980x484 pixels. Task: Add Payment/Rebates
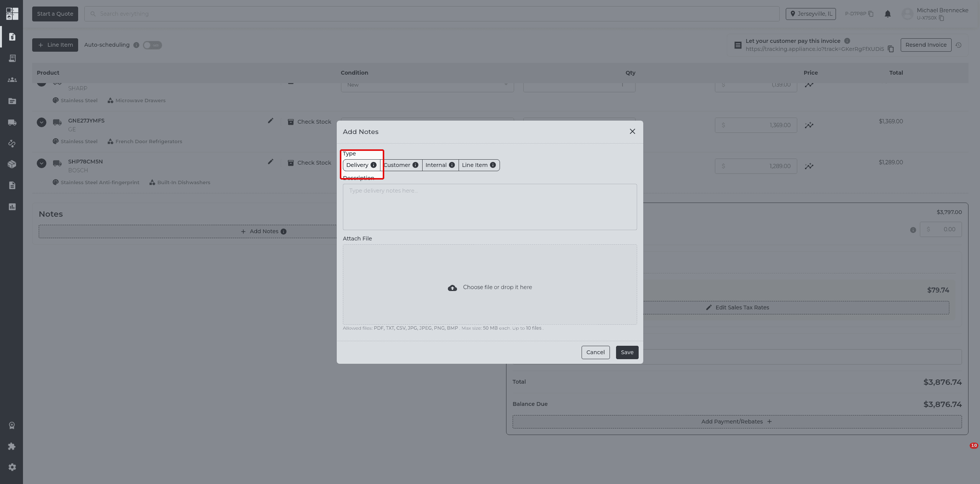point(737,422)
